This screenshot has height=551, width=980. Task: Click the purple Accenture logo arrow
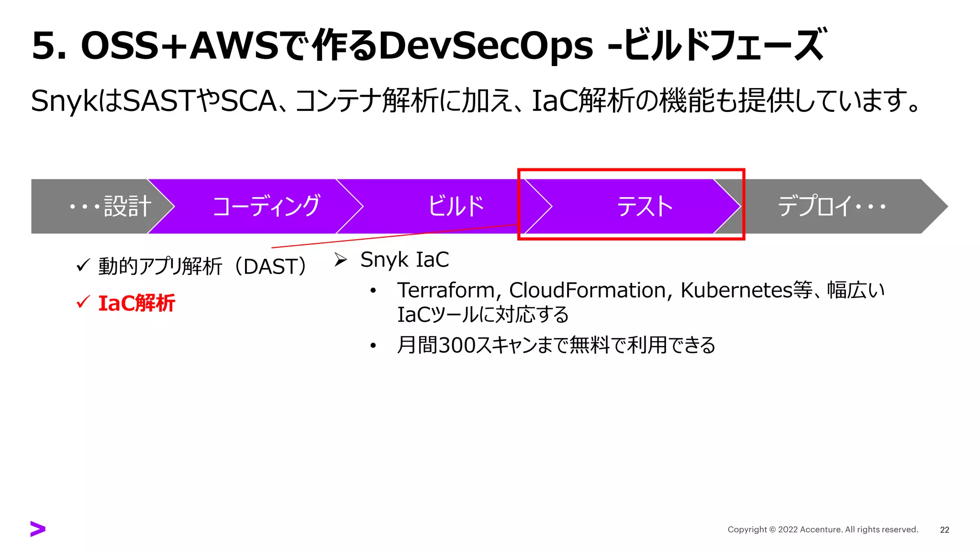coord(38,529)
